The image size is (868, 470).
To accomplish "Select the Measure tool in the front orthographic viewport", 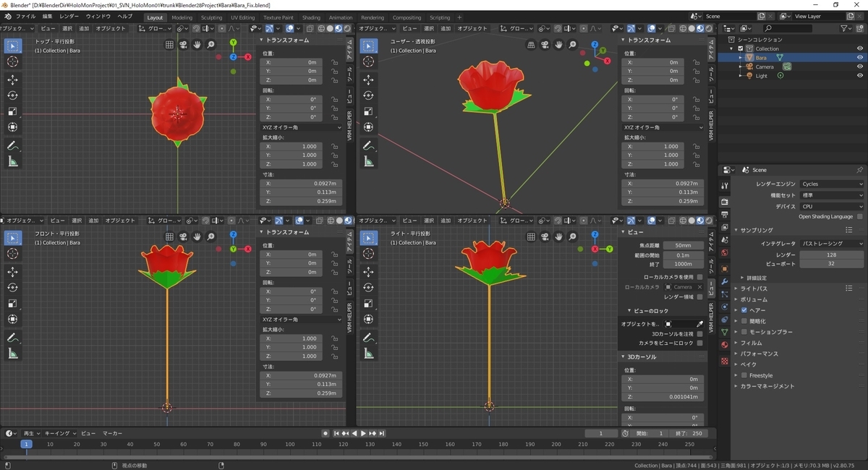I will coord(13,354).
